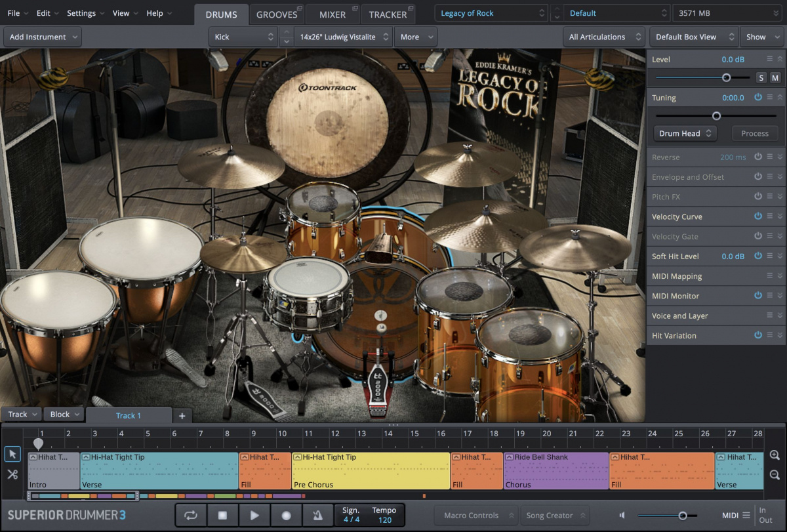This screenshot has width=787, height=532.
Task: Enable the Velocity Curve power toggle
Action: (x=758, y=216)
